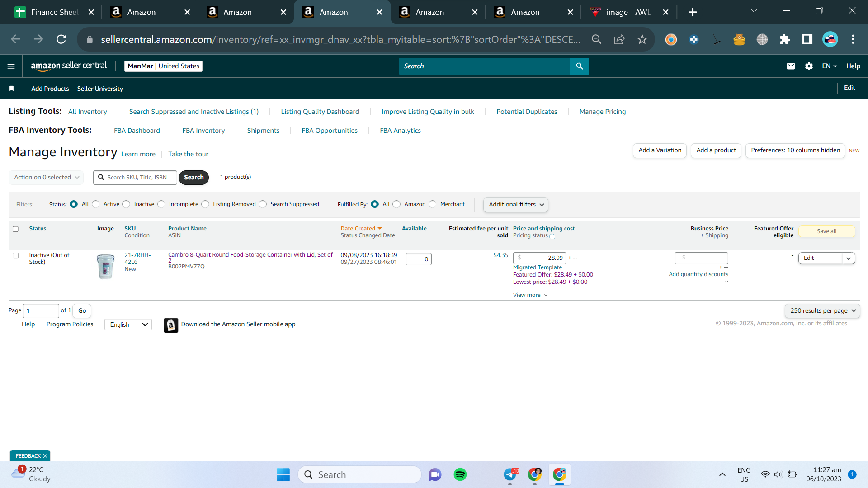Go back with the browser back arrow
This screenshot has height=488, width=868.
tap(16, 39)
